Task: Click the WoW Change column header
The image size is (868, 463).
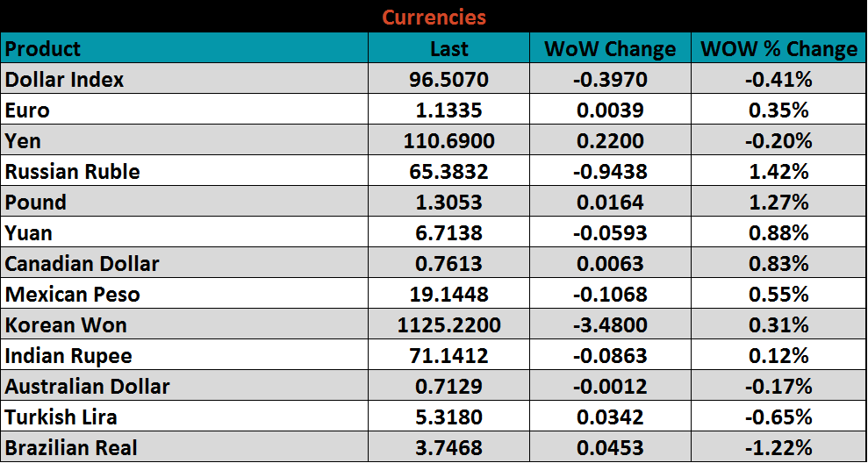Action: (610, 49)
